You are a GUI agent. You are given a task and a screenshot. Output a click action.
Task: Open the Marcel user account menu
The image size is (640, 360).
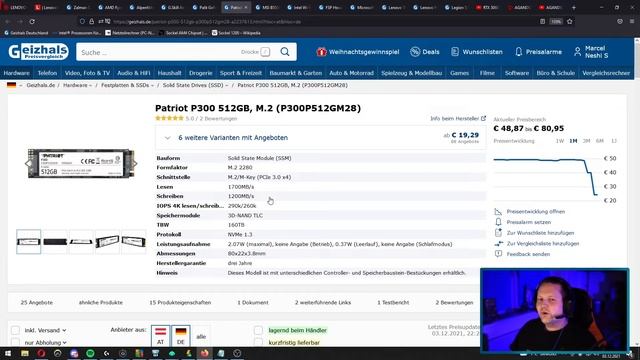pyautogui.click(x=591, y=52)
